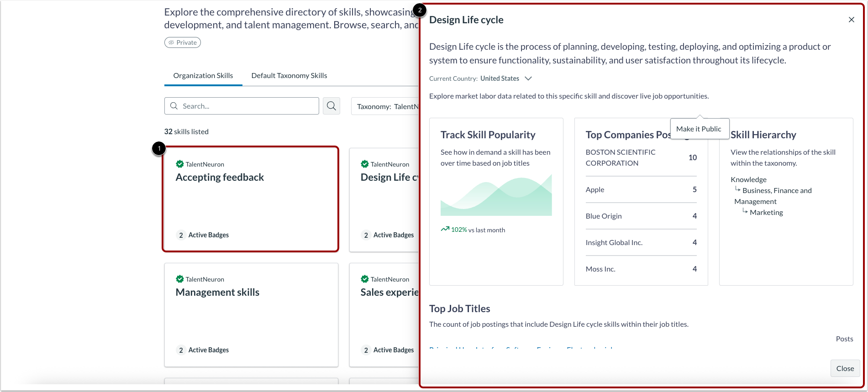Click the 32 skills listed text
This screenshot has width=868, height=392.
186,131
